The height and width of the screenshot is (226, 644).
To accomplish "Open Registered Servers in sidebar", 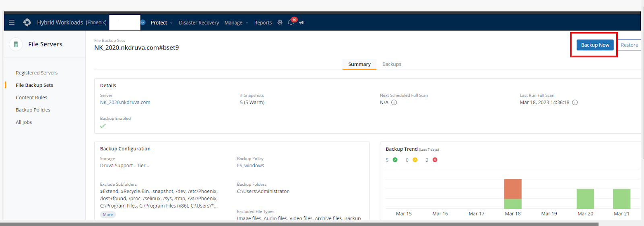I will coord(37,73).
